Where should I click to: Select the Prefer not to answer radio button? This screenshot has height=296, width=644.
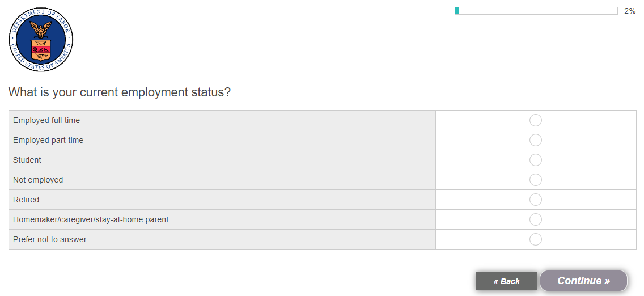point(535,239)
